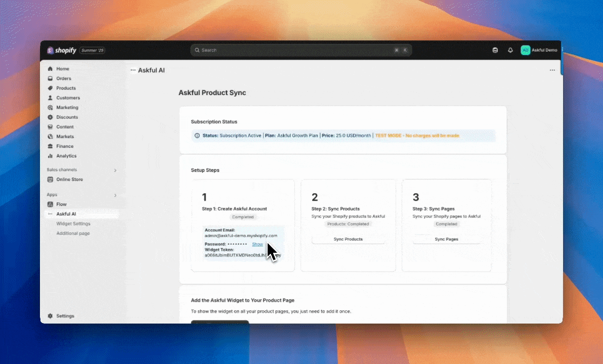Click the Customers person icon

[50, 98]
